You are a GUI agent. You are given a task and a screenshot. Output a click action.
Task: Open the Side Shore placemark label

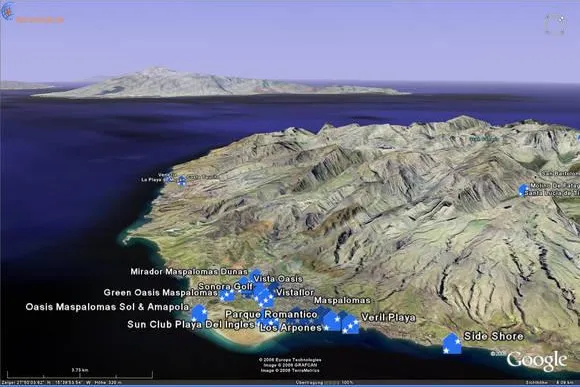click(x=493, y=336)
